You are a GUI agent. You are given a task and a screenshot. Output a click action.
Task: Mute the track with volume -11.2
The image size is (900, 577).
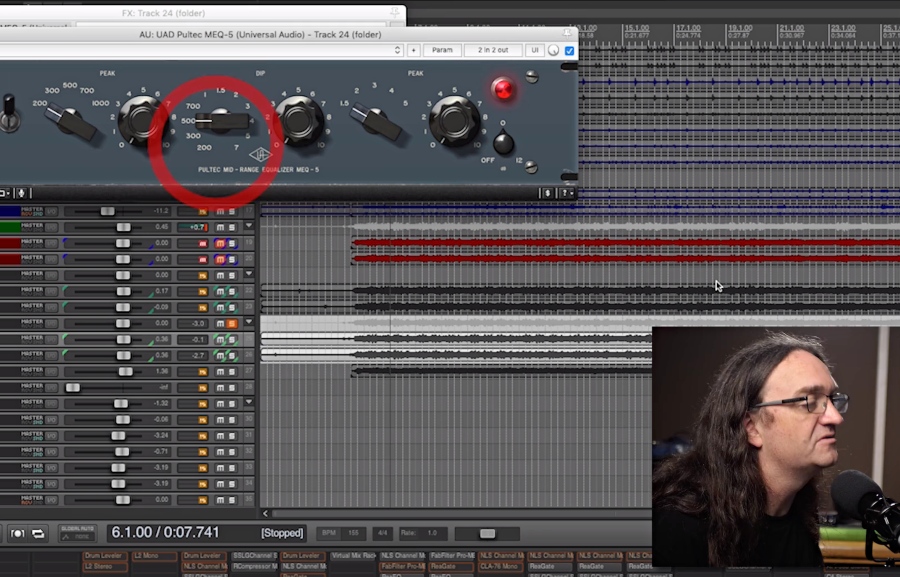pos(220,211)
